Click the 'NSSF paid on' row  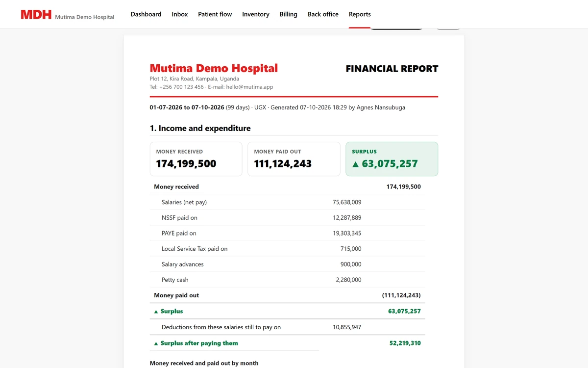pyautogui.click(x=288, y=217)
